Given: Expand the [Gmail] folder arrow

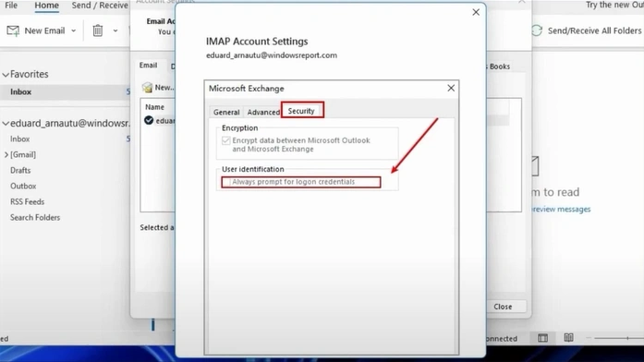Looking at the screenshot, I should pos(6,155).
